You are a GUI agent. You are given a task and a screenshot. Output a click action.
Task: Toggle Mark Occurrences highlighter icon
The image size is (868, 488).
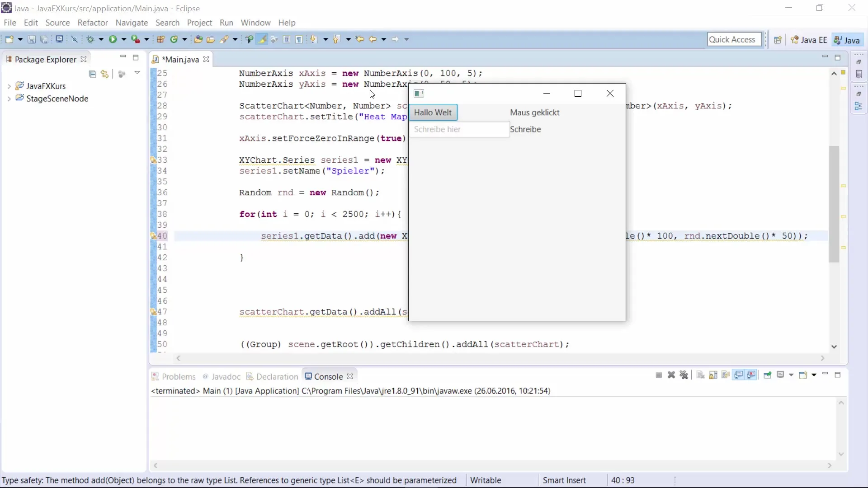tap(262, 40)
